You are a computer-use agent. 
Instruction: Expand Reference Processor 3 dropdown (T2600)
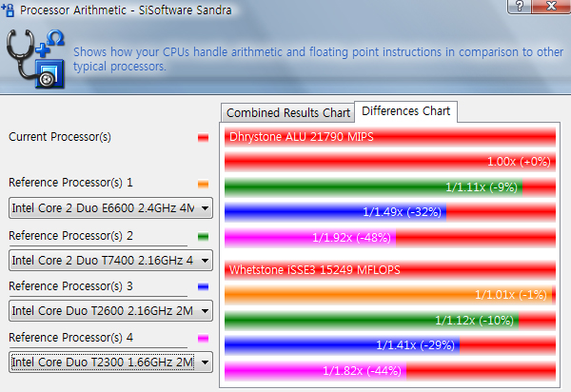[110, 311]
